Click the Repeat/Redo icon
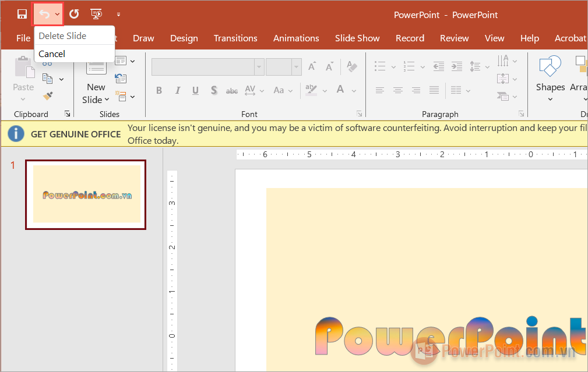Viewport: 588px width, 372px height. point(74,14)
